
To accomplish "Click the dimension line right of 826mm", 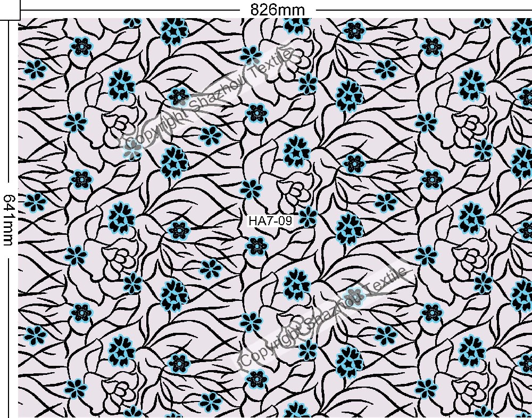I will tap(426, 9).
